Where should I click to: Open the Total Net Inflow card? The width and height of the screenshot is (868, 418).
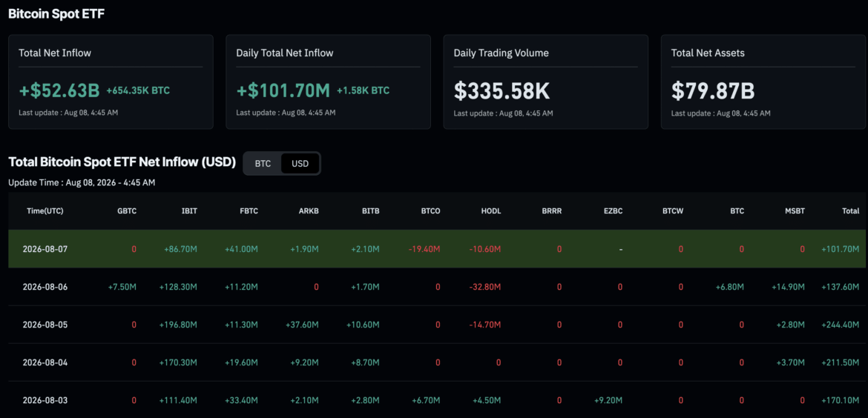(111, 82)
